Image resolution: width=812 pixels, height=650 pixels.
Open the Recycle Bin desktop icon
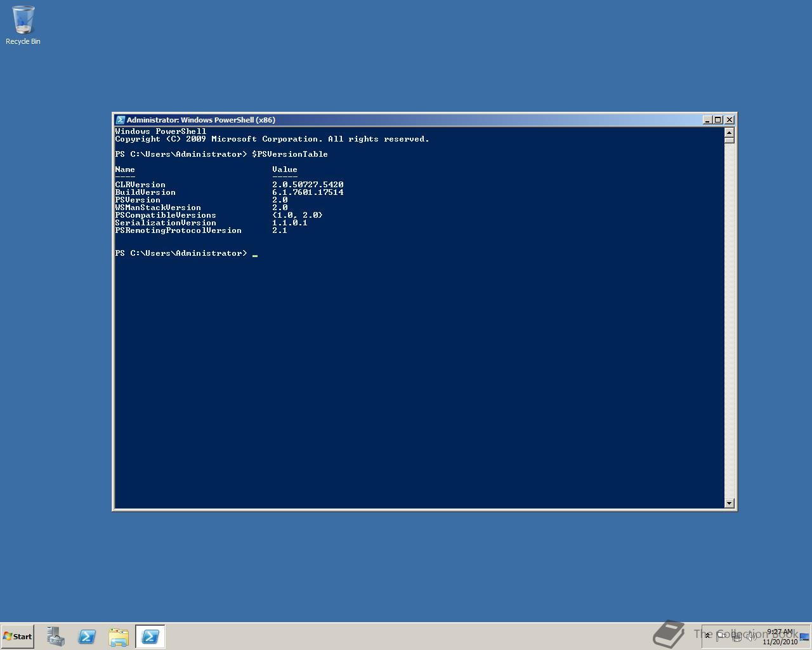[23, 25]
